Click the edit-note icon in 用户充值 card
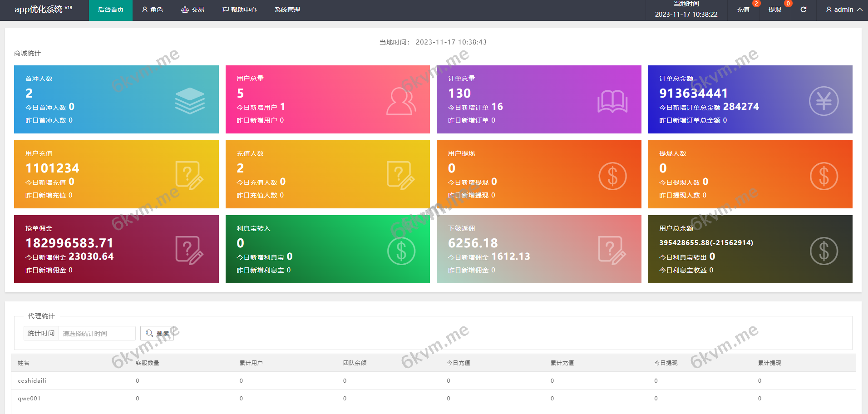Viewport: 868px width, 414px height. click(x=189, y=175)
